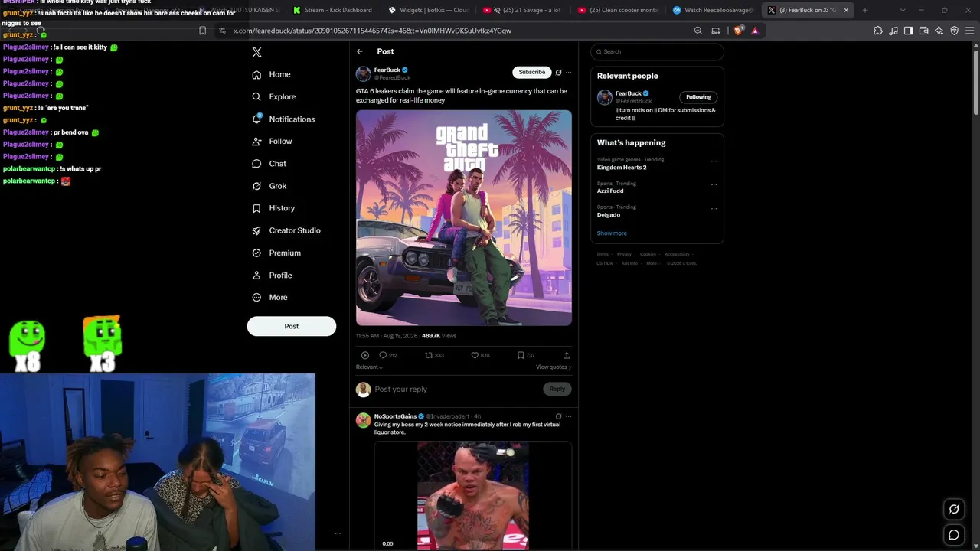
Task: Open View quotes link
Action: coord(554,367)
